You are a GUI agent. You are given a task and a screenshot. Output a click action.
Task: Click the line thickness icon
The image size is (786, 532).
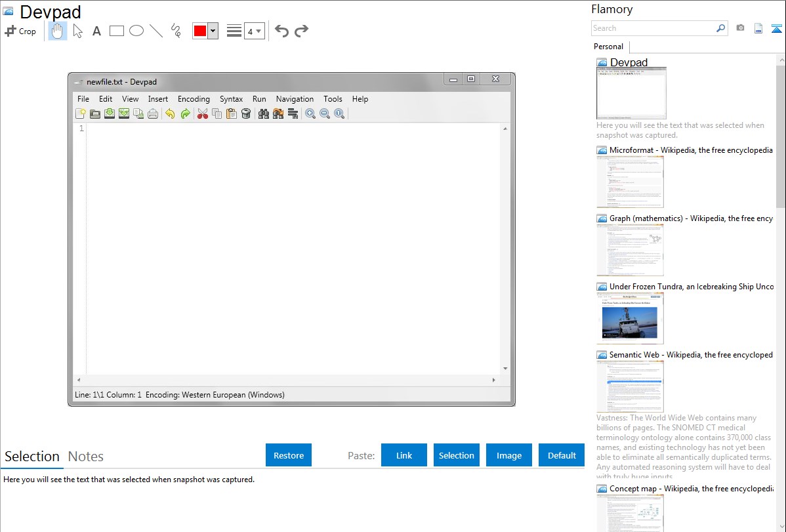click(x=234, y=31)
